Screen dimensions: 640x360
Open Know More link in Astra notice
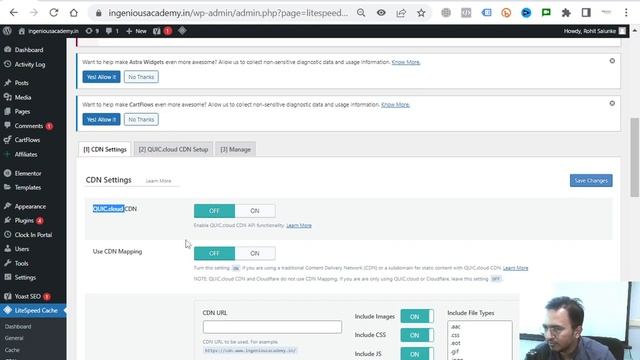(406, 62)
